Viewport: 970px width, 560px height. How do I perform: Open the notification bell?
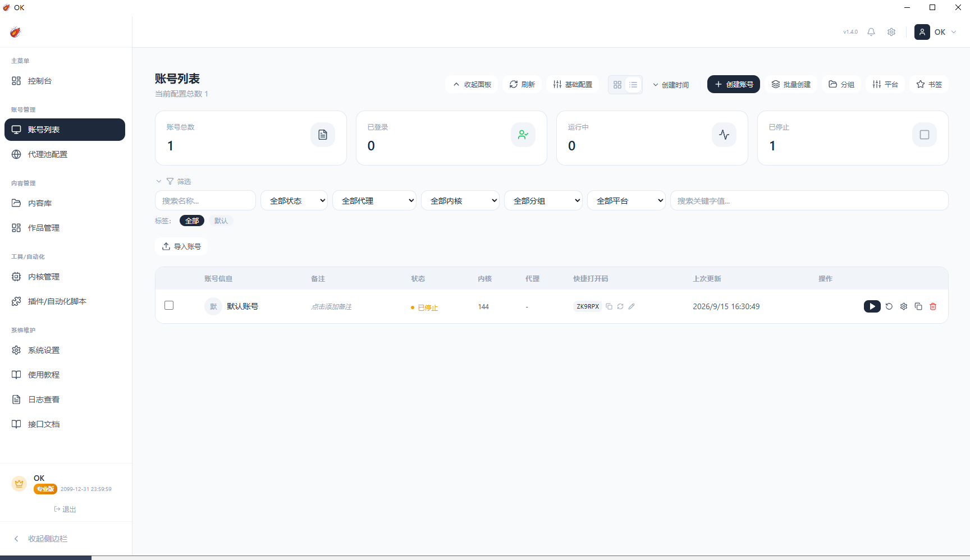pos(871,32)
